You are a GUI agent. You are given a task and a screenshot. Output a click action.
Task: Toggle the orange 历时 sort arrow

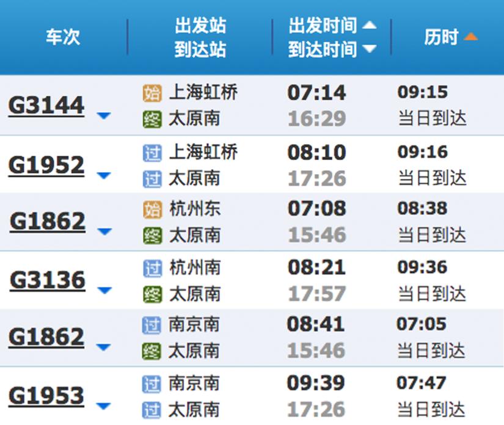point(470,37)
